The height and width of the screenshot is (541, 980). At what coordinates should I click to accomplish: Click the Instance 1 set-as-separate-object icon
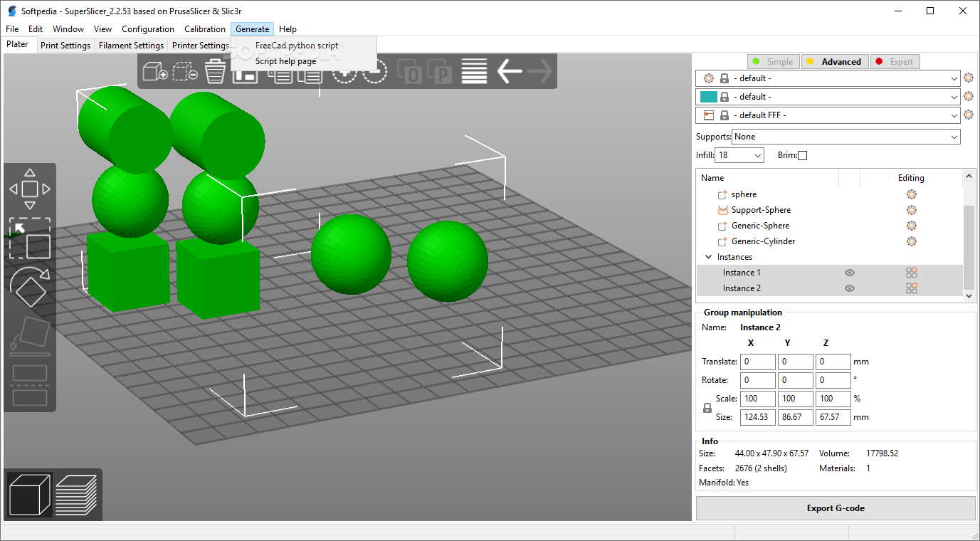(x=912, y=273)
